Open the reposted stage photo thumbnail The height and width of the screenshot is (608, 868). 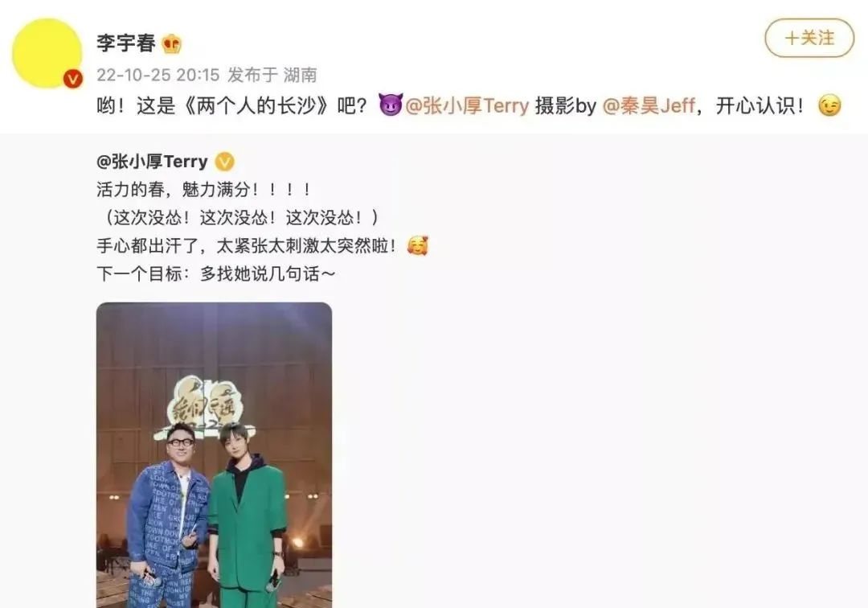pyautogui.click(x=215, y=455)
